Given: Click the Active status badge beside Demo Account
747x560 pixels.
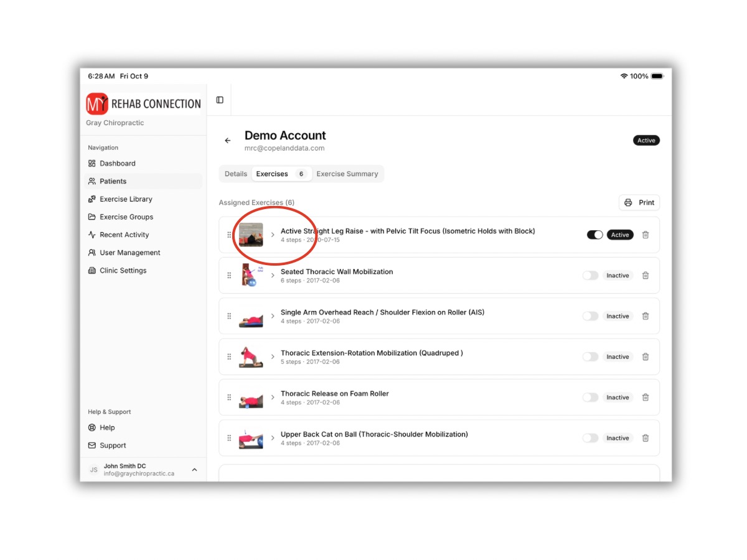Looking at the screenshot, I should point(646,141).
